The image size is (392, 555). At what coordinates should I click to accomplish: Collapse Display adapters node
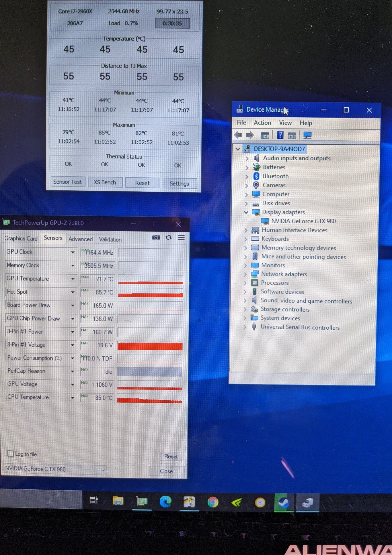[x=246, y=212]
